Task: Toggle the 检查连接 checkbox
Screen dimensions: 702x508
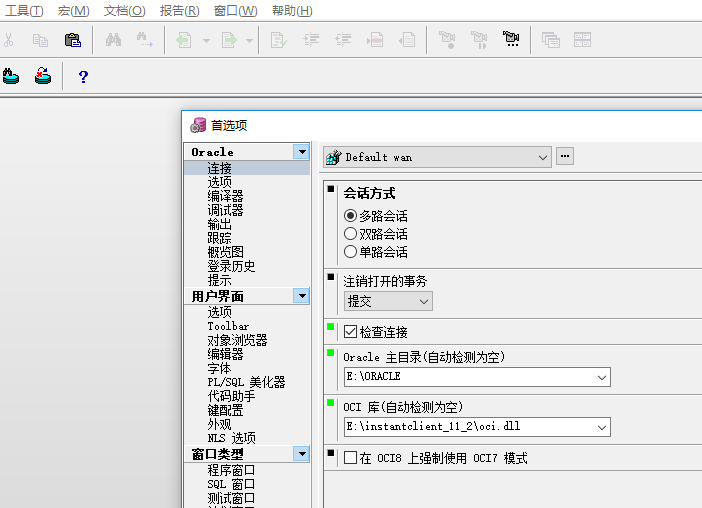Action: pyautogui.click(x=350, y=332)
